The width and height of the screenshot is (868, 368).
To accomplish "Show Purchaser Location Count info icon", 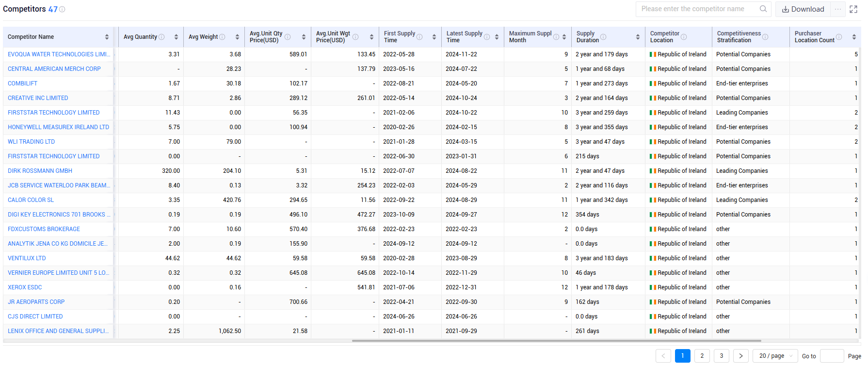I will click(x=839, y=37).
